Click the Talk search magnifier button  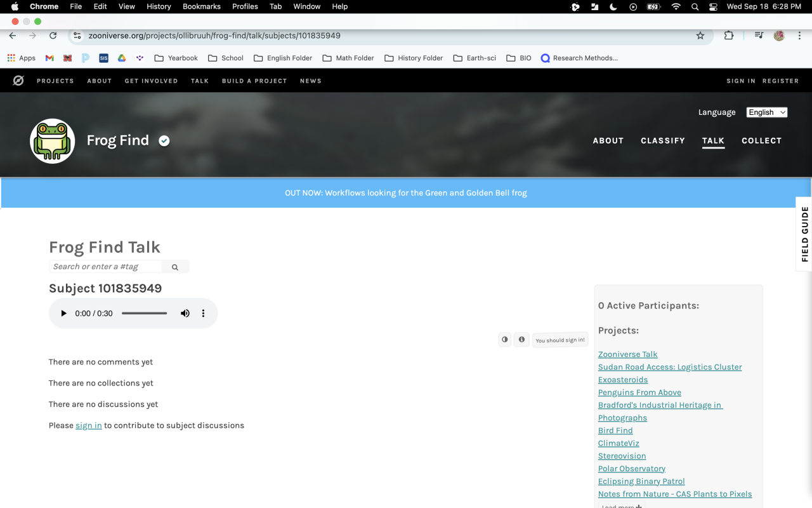coord(175,267)
